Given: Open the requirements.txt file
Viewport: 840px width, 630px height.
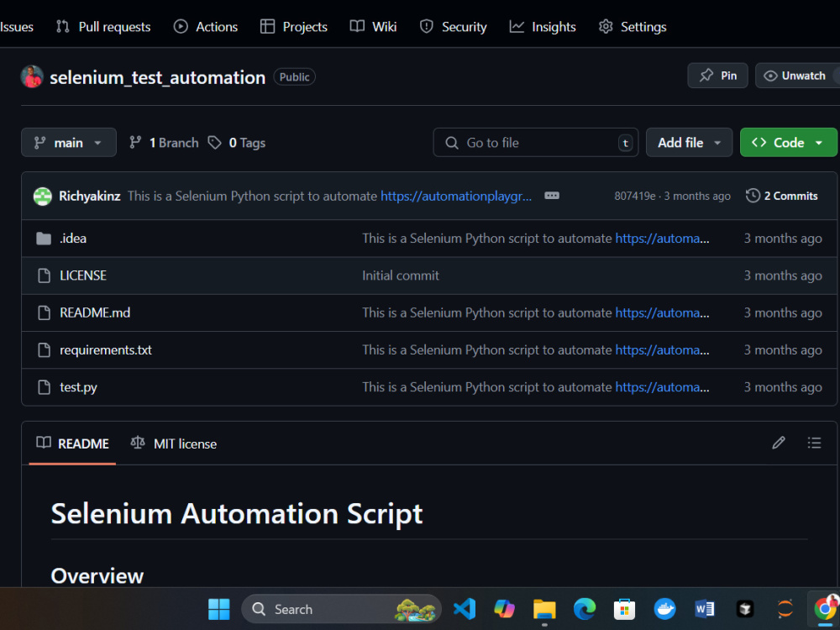Looking at the screenshot, I should [106, 349].
